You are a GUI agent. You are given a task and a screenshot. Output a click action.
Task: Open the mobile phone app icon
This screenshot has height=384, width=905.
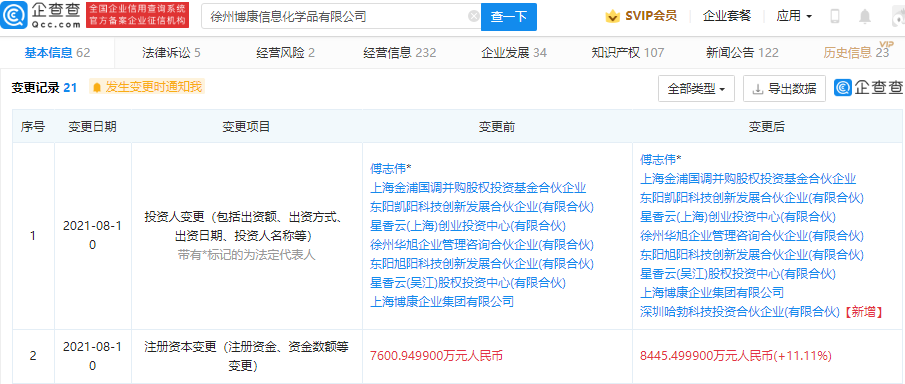point(835,16)
